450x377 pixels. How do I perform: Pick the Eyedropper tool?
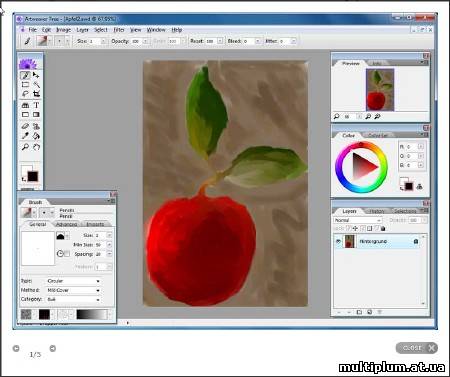pyautogui.click(x=25, y=136)
